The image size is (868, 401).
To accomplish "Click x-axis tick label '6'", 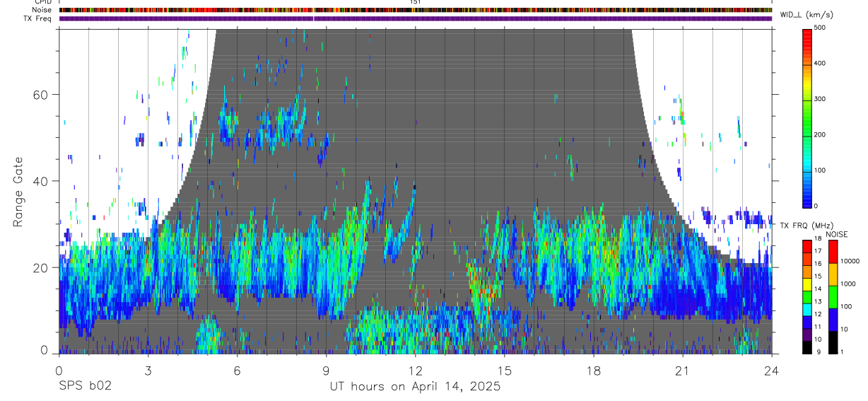I will tap(237, 371).
